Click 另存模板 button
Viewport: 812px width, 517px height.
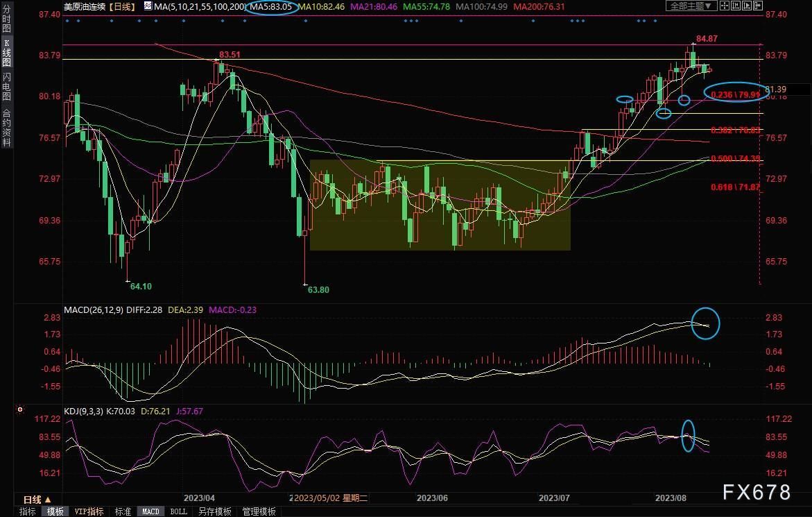coord(214,511)
